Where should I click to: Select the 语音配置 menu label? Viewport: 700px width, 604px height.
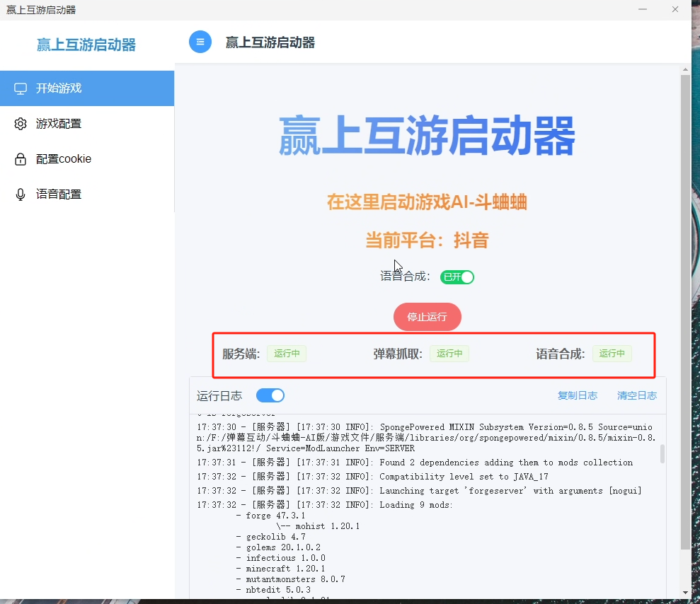click(59, 194)
